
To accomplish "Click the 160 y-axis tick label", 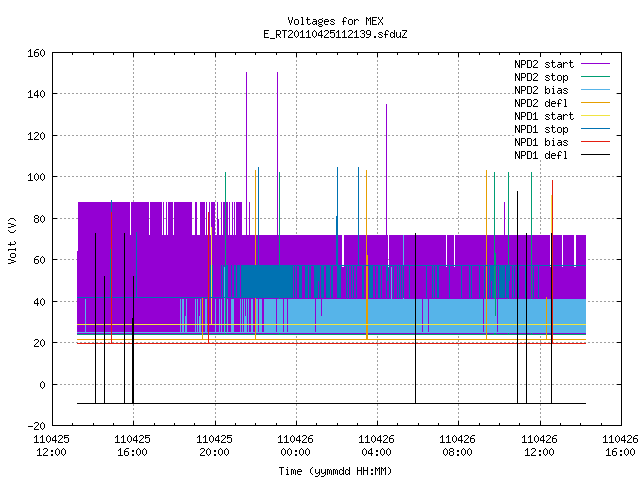I will [x=36, y=53].
